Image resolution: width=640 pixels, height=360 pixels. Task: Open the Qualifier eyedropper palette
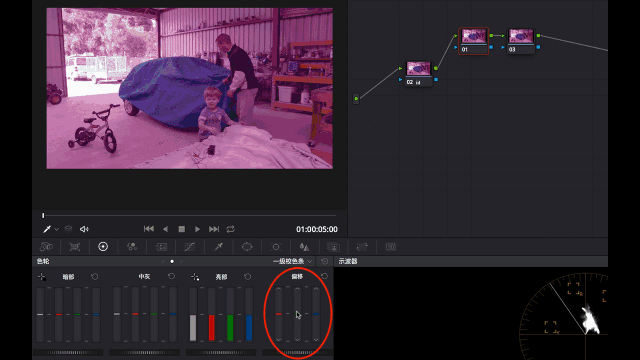pyautogui.click(x=218, y=247)
